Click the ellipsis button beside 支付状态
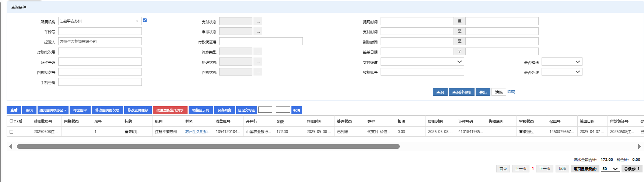 point(259,21)
